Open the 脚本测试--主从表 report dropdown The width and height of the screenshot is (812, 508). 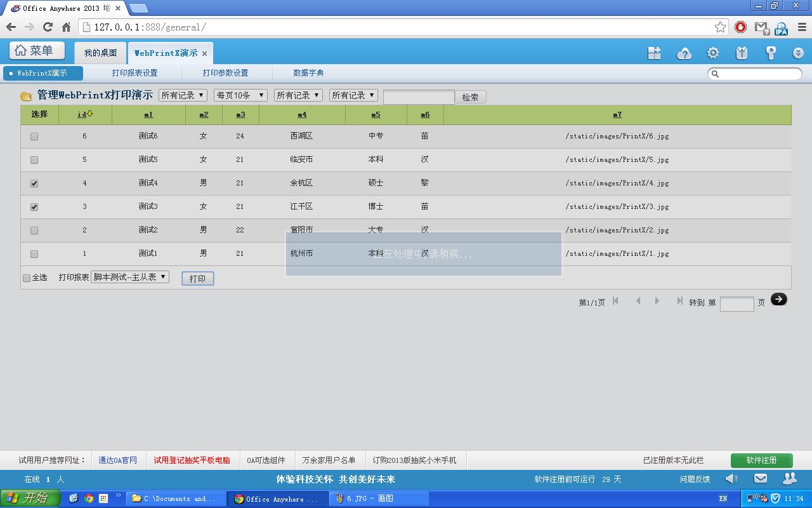click(130, 277)
